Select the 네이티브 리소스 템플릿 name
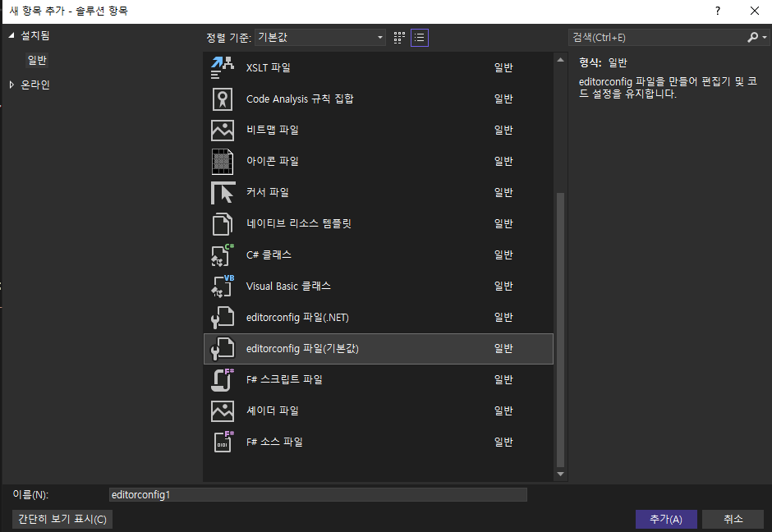Image resolution: width=772 pixels, height=532 pixels. click(x=299, y=223)
